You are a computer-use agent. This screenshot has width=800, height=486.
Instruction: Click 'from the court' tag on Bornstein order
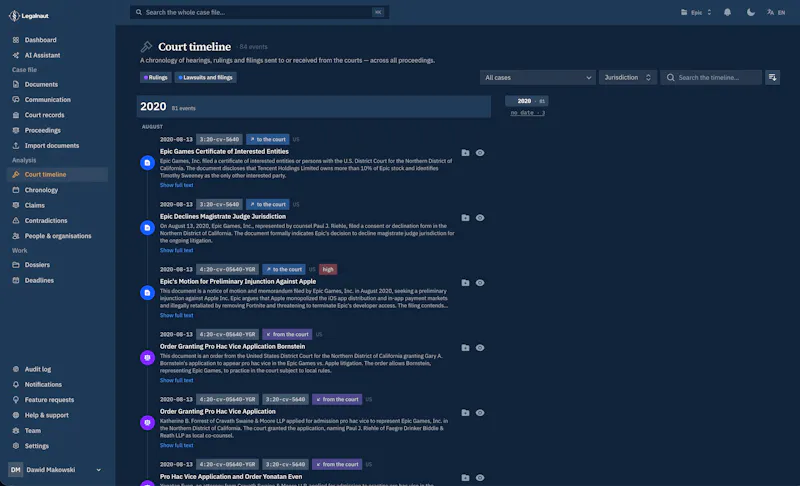point(287,335)
